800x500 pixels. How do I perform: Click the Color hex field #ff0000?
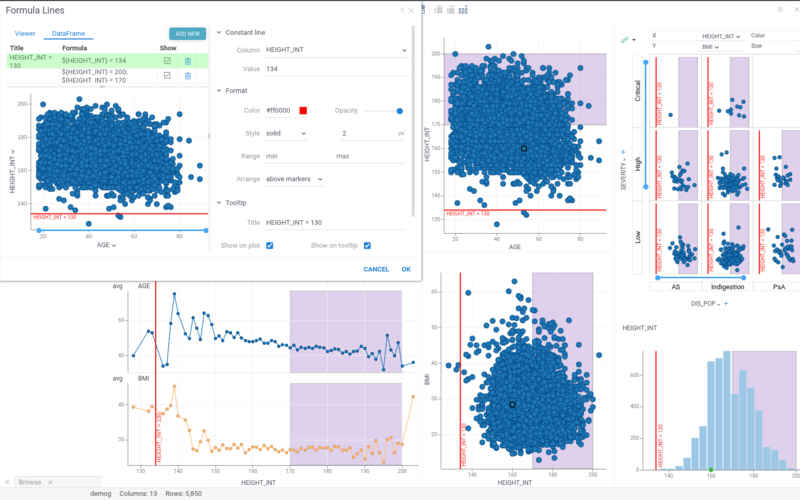tap(278, 111)
